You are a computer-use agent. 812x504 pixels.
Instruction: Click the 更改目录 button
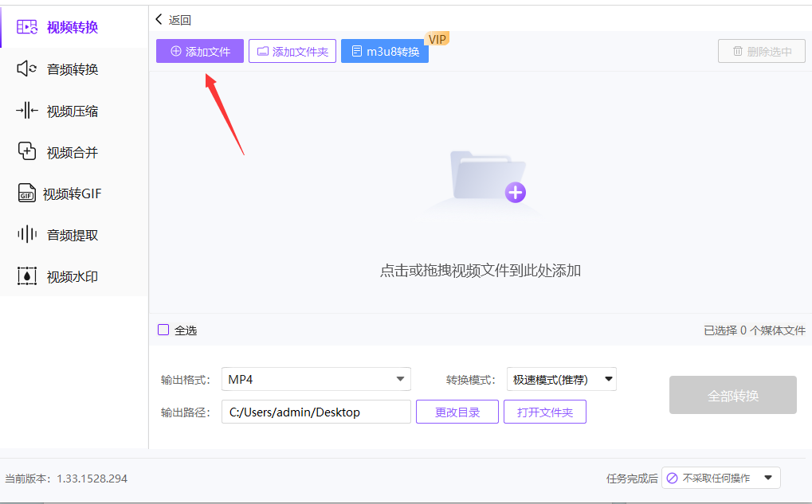pyautogui.click(x=457, y=412)
